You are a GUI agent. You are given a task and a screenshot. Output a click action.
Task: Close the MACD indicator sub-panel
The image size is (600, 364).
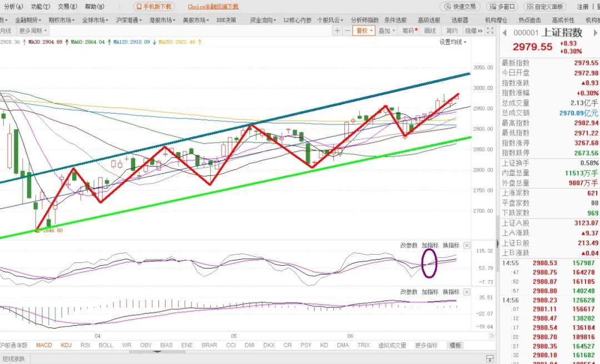pyautogui.click(x=467, y=292)
